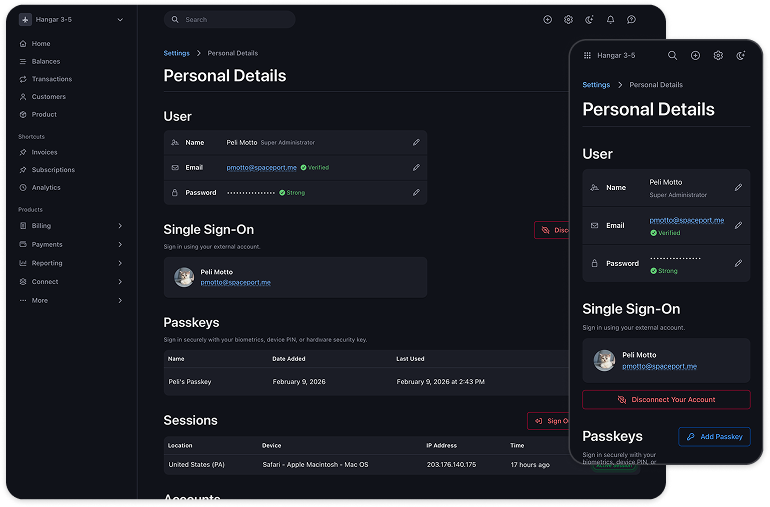The image size is (770, 507).
Task: Click the Reporting chart icon
Action: click(x=23, y=263)
